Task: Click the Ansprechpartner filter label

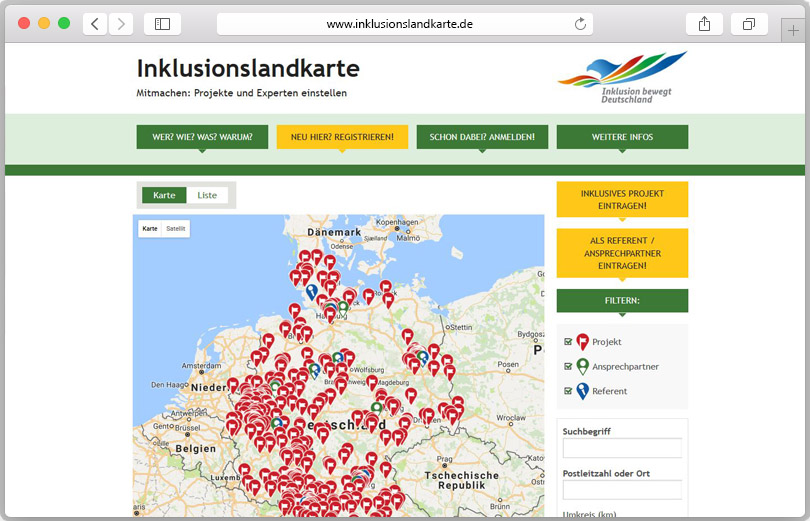Action: click(625, 367)
